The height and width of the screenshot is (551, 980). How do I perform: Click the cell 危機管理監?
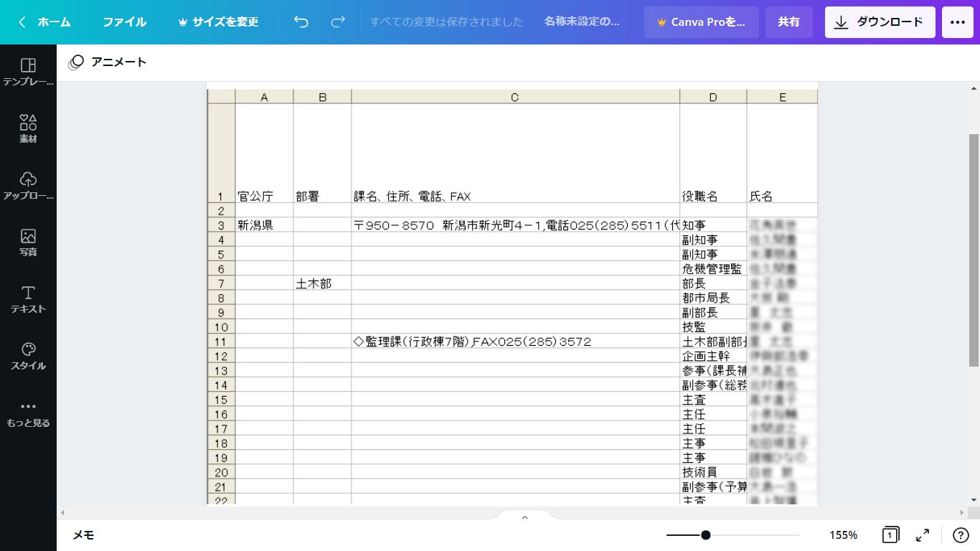click(713, 269)
